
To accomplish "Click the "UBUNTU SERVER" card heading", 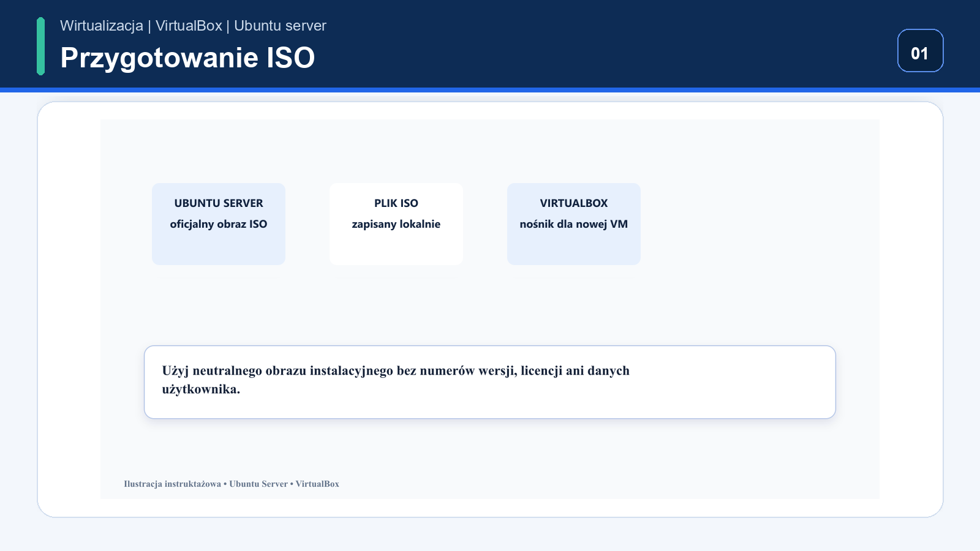I will point(219,203).
